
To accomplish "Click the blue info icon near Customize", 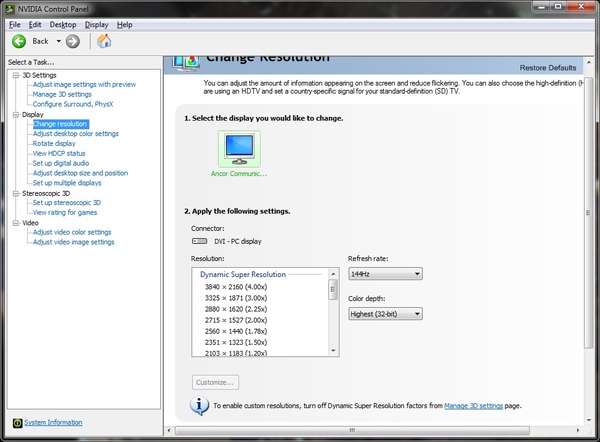I will coord(199,406).
